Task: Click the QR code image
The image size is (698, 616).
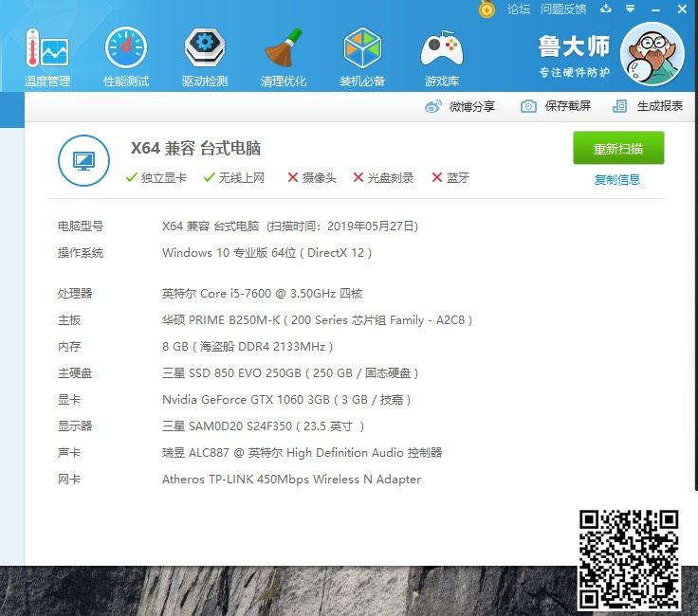Action: pos(629,559)
